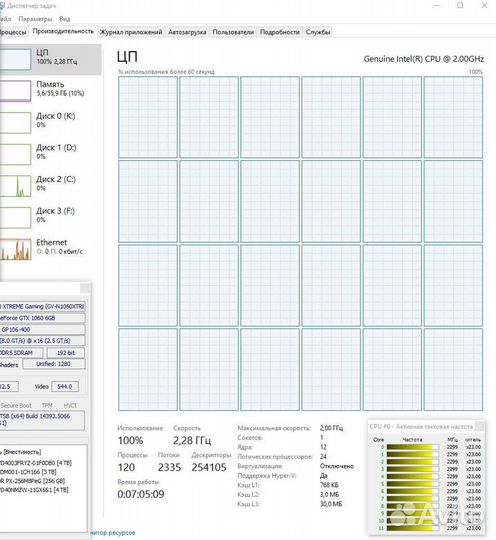Click the uptime value 0:07:05:09
The image size is (496, 540).
(x=141, y=494)
